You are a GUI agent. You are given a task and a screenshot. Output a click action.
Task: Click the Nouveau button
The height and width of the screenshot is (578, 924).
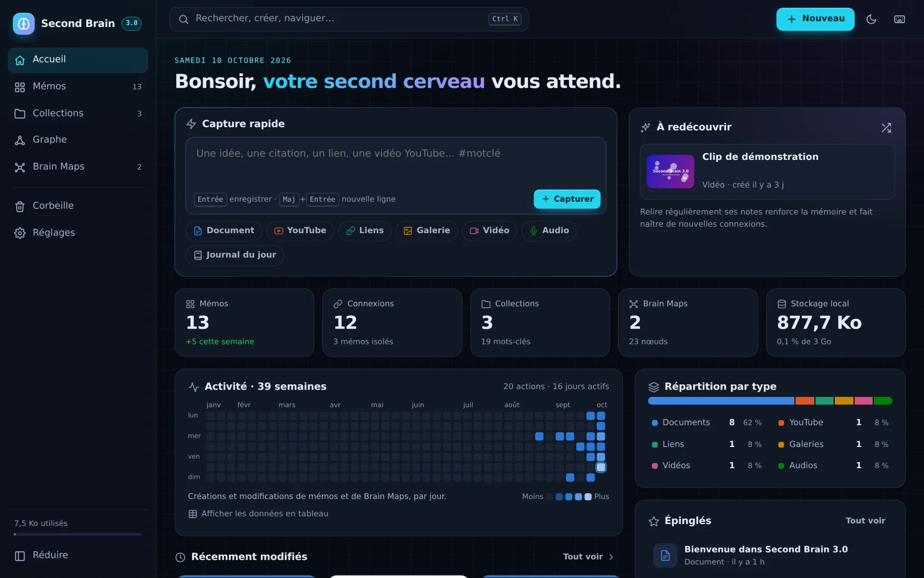(x=815, y=19)
